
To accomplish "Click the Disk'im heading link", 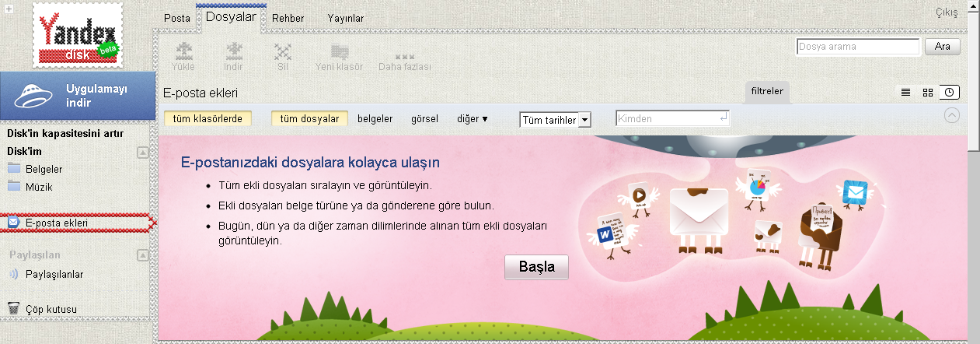I will click(x=24, y=151).
